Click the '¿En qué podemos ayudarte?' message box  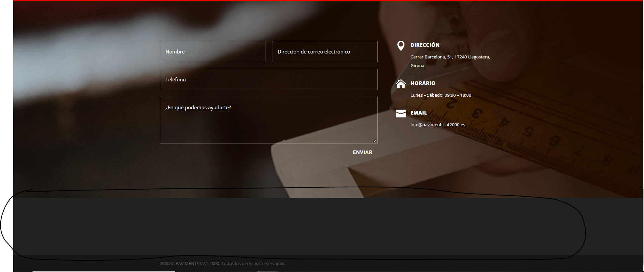tap(268, 120)
